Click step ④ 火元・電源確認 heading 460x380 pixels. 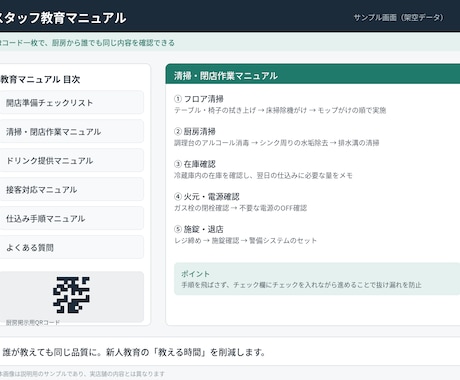coord(207,197)
